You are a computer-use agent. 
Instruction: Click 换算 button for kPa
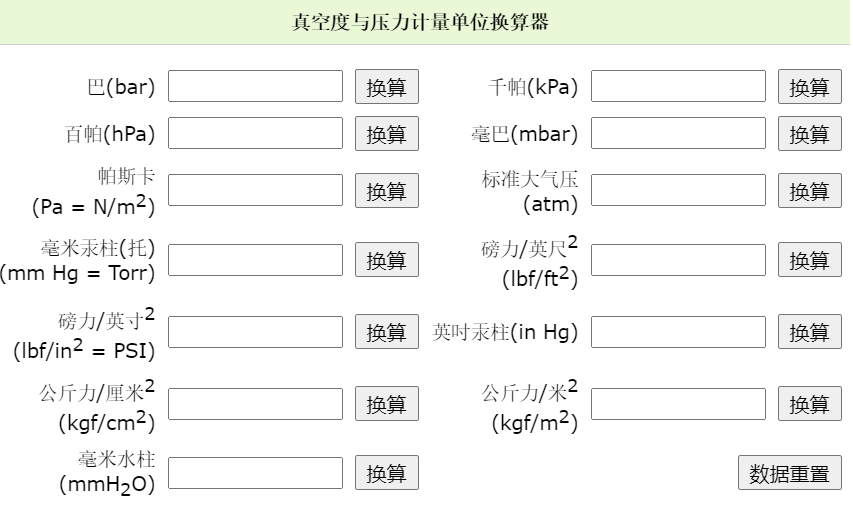coord(809,87)
